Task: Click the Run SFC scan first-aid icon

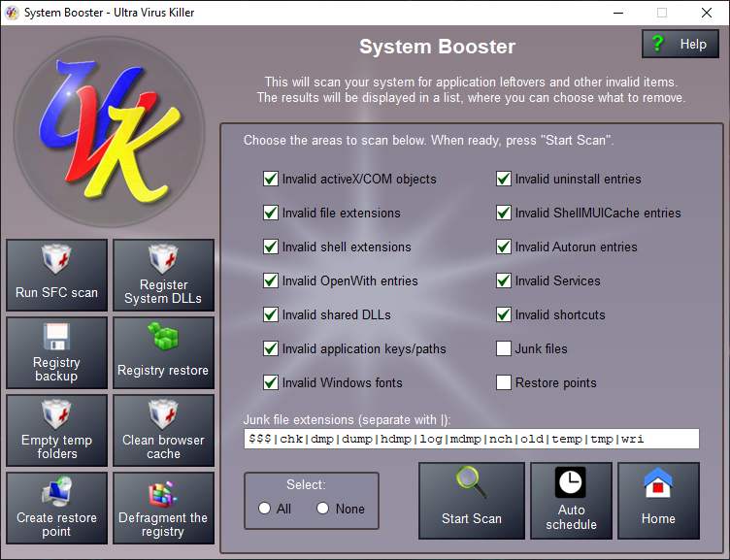Action: (x=56, y=258)
